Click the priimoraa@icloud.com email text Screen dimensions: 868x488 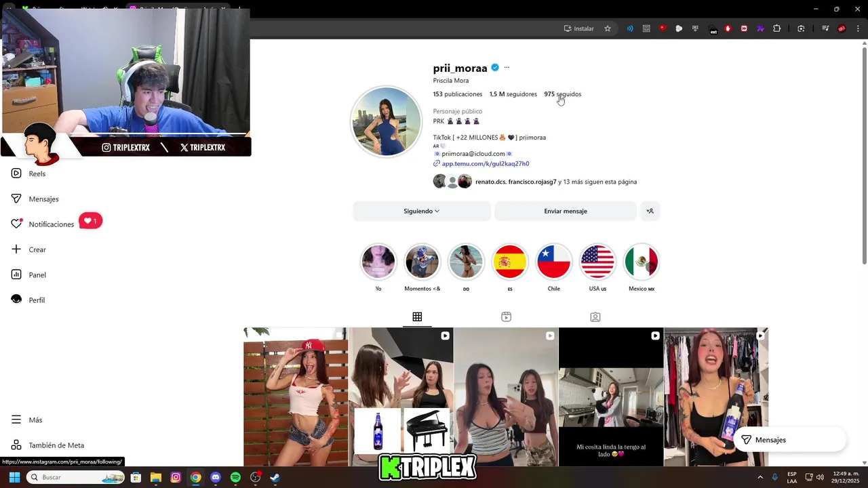point(473,154)
